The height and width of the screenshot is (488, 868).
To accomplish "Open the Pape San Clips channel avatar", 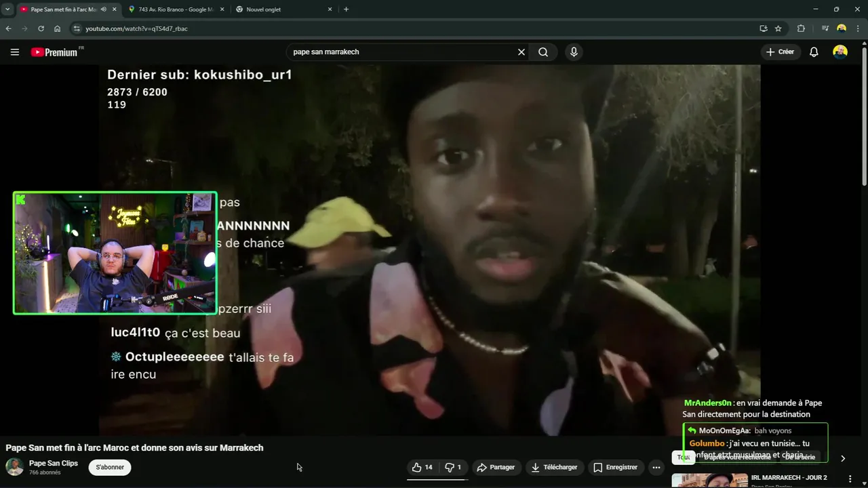I will click(14, 466).
